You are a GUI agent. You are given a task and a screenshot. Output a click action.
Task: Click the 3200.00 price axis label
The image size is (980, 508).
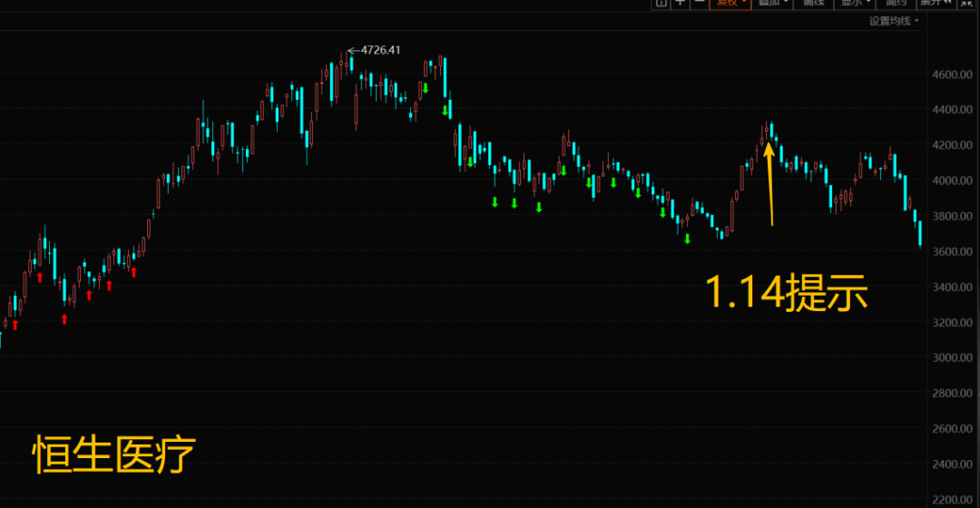click(952, 322)
